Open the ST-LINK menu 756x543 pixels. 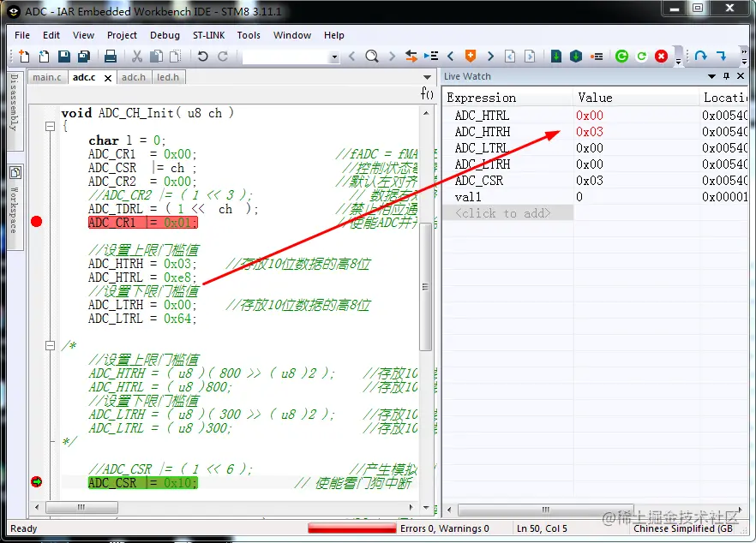point(209,35)
